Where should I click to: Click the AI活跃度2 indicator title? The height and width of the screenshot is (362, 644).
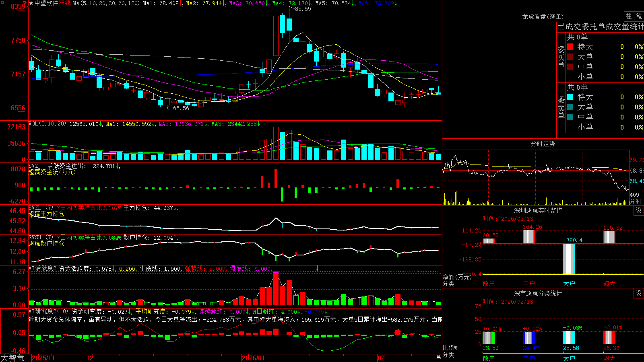tap(43, 268)
